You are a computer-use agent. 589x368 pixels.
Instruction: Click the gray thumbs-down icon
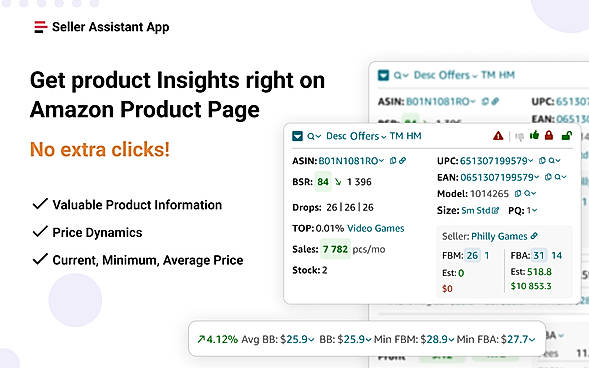coord(520,137)
